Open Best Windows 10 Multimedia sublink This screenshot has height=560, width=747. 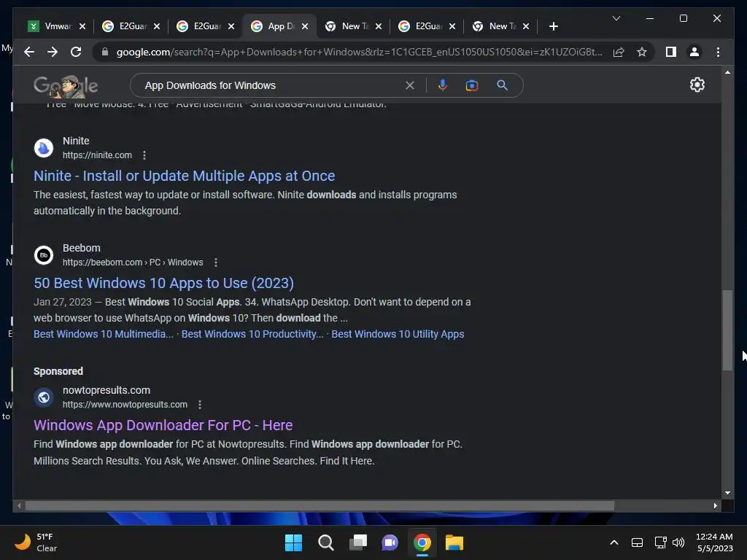click(x=104, y=334)
